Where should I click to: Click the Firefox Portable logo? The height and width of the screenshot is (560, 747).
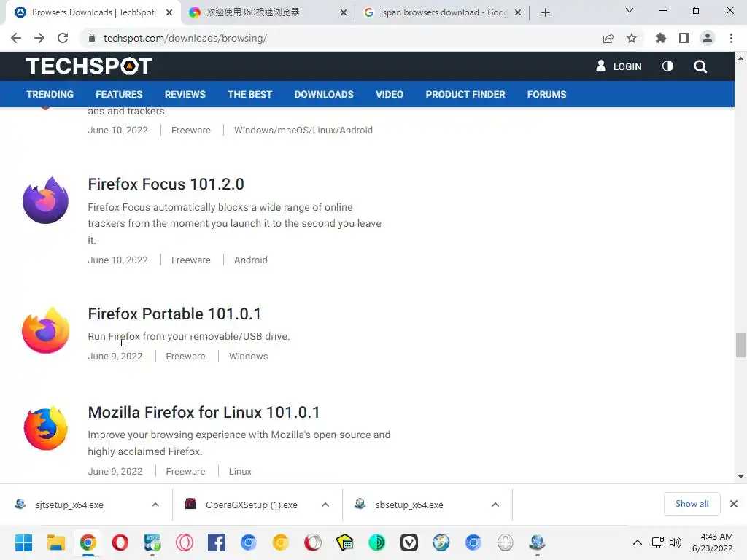[45, 330]
